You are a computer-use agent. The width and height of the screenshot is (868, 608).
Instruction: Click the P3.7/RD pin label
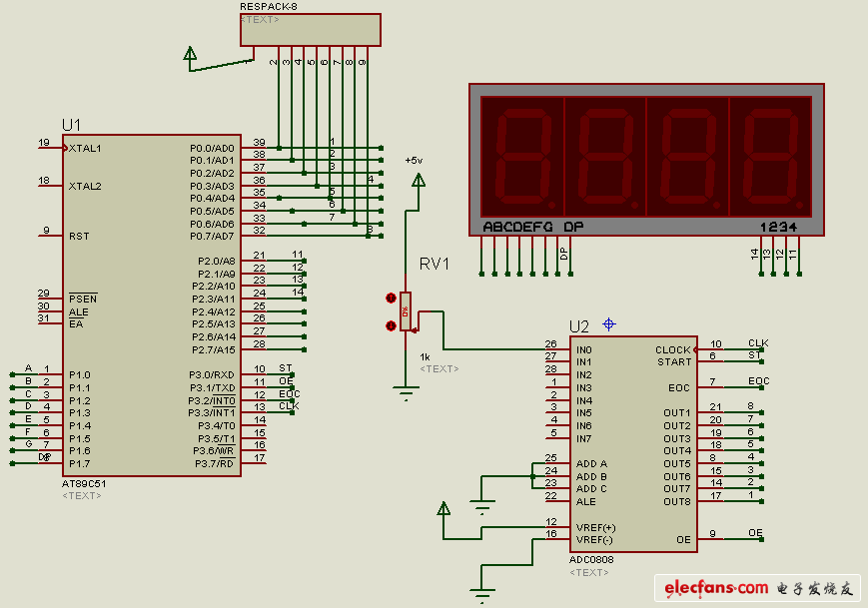(x=215, y=463)
